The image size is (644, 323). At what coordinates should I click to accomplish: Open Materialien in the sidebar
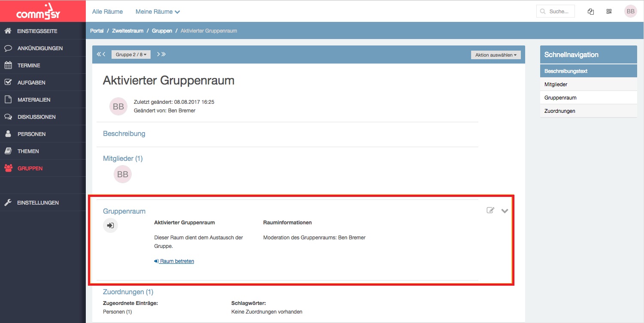(43, 100)
